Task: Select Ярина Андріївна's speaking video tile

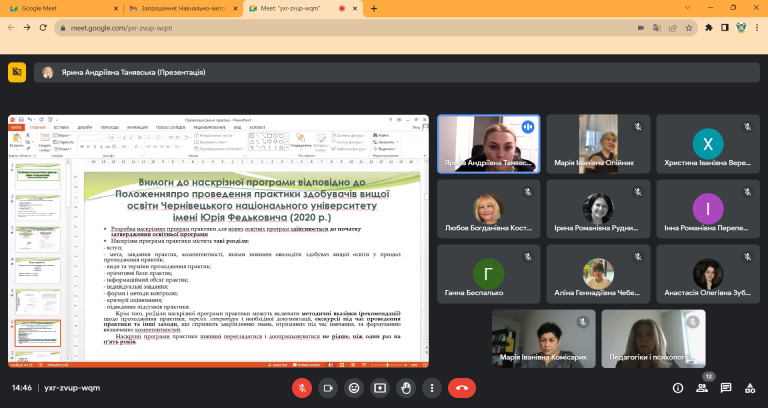Action: (489, 144)
